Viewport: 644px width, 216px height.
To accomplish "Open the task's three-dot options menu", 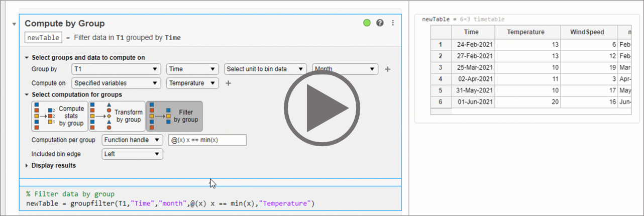I will coord(393,23).
